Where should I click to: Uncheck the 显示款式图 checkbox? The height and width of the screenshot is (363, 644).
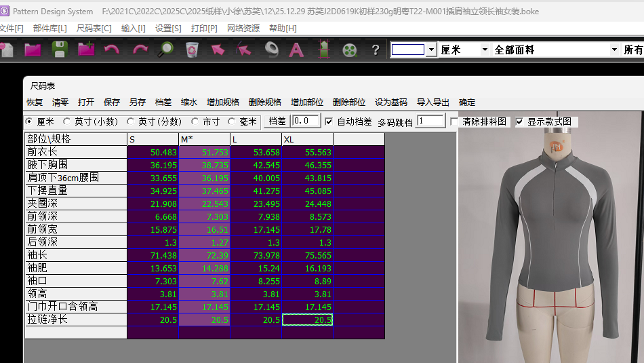point(520,121)
